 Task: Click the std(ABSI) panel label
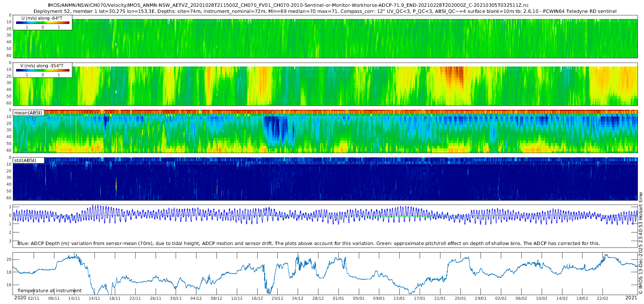click(25, 160)
